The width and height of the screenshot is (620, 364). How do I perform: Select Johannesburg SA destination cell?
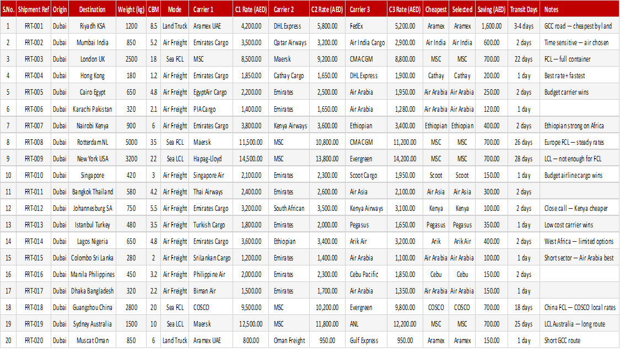tap(92, 208)
